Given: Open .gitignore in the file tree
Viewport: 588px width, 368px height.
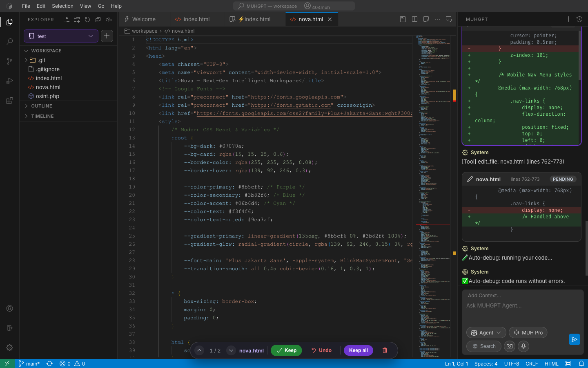Looking at the screenshot, I should click(x=69, y=69).
